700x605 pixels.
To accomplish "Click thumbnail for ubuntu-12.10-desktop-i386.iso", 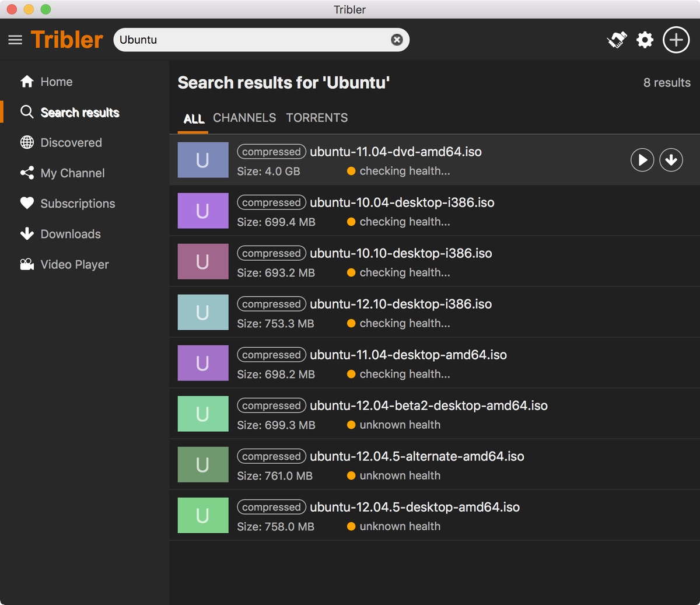I will 203,312.
